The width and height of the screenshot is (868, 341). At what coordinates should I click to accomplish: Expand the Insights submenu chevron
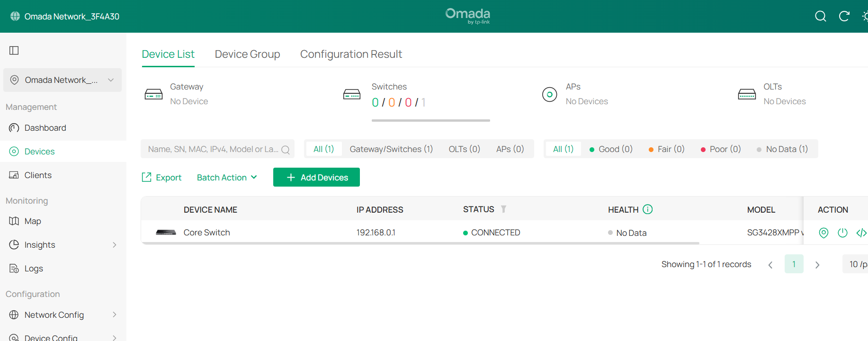click(x=115, y=245)
